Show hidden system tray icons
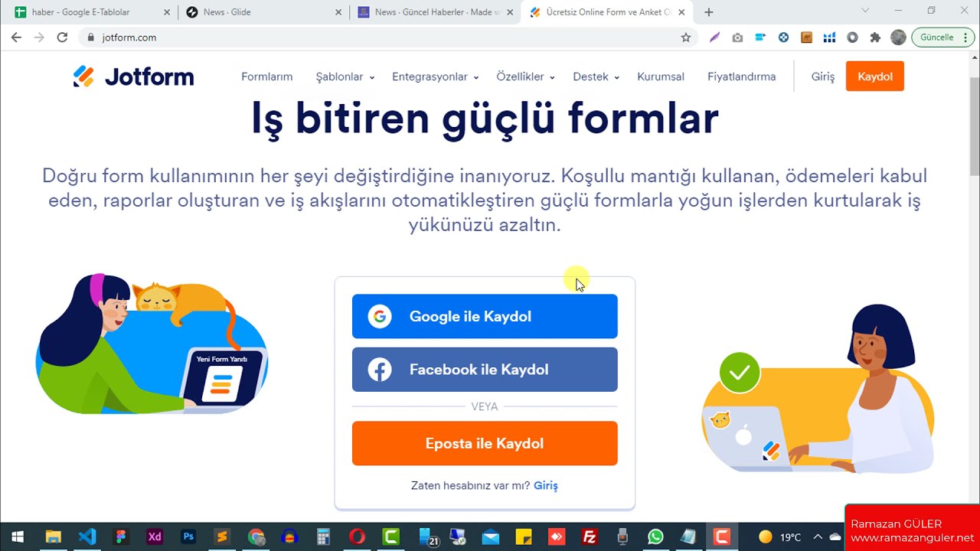 tap(818, 536)
